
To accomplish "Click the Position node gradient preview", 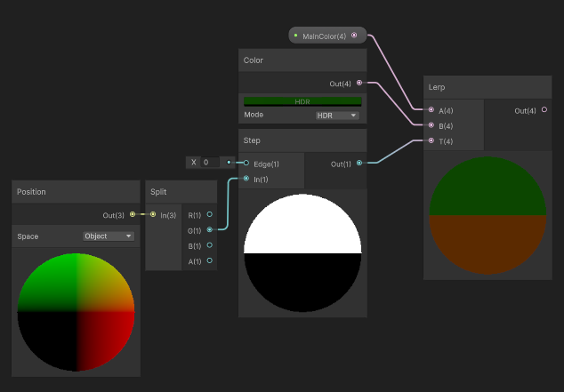I will [x=76, y=312].
